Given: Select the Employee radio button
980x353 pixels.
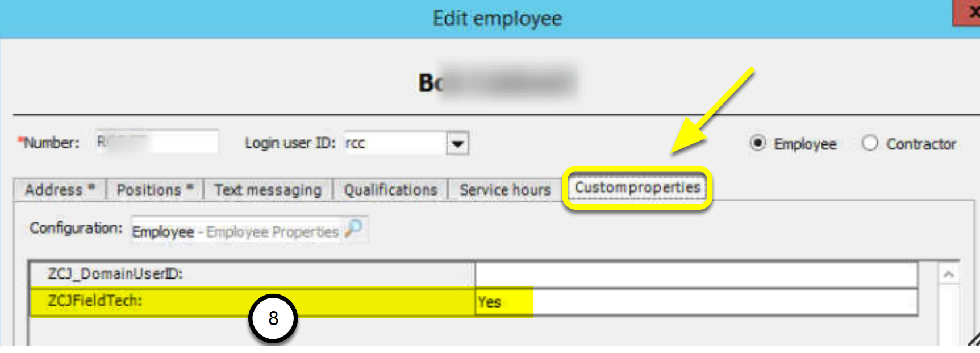Looking at the screenshot, I should 758,143.
